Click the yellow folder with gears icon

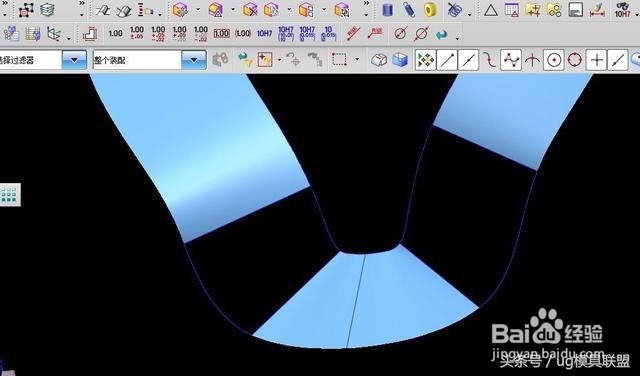tap(554, 10)
